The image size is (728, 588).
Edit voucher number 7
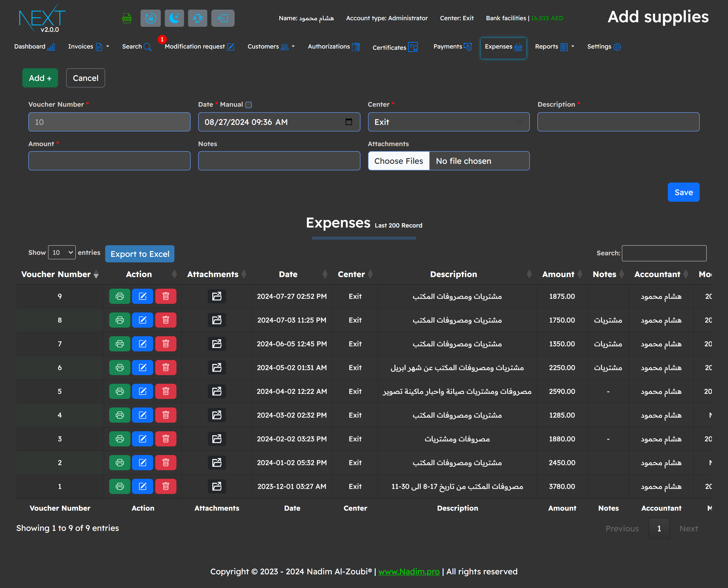(143, 344)
